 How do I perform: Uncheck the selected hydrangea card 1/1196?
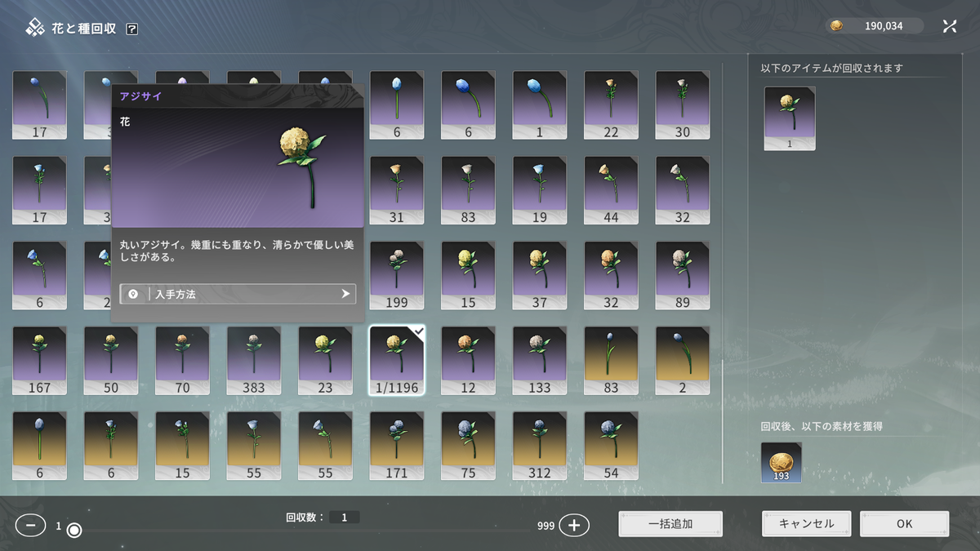(x=396, y=361)
